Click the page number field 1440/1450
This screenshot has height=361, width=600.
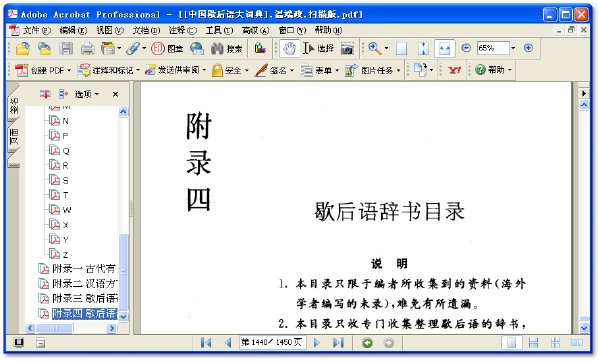272,342
